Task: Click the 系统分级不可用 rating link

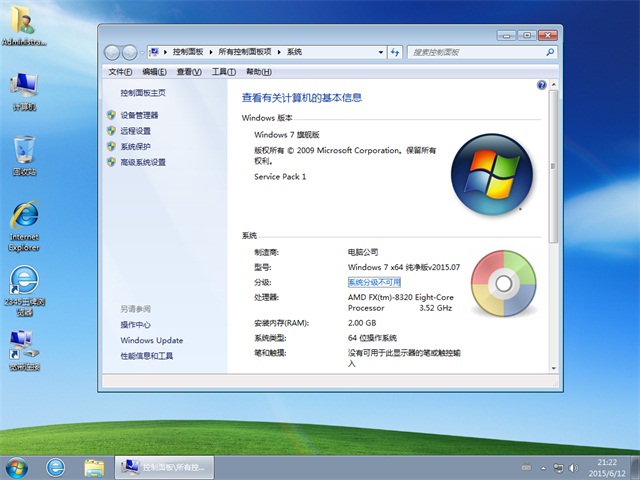Action: pyautogui.click(x=374, y=282)
